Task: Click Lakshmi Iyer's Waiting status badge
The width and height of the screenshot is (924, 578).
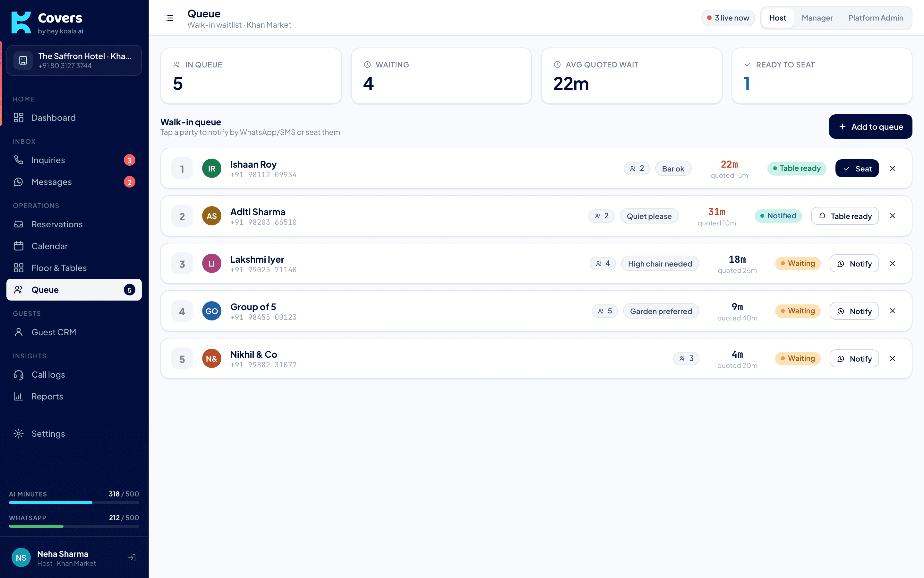Action: pos(797,264)
